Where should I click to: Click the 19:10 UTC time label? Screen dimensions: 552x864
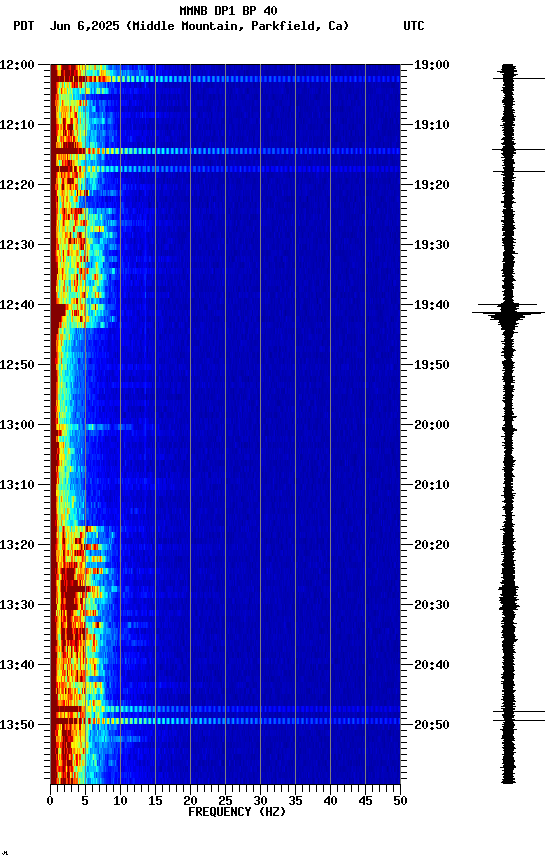[x=432, y=125]
